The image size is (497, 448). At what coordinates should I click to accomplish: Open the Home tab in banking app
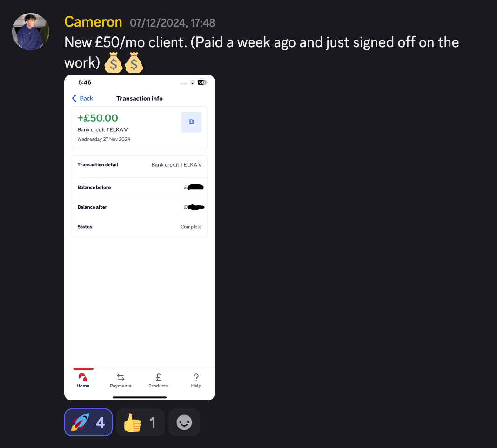[x=83, y=380]
